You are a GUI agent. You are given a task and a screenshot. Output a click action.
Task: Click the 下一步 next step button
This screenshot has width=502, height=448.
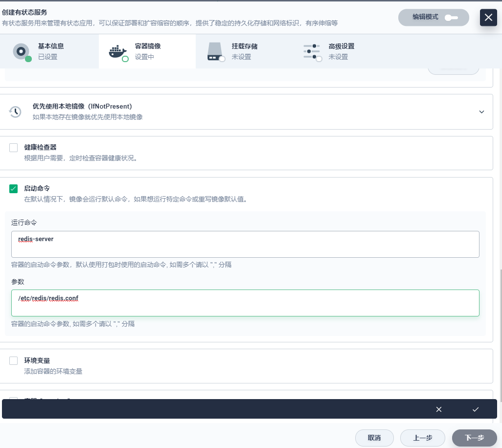475,438
